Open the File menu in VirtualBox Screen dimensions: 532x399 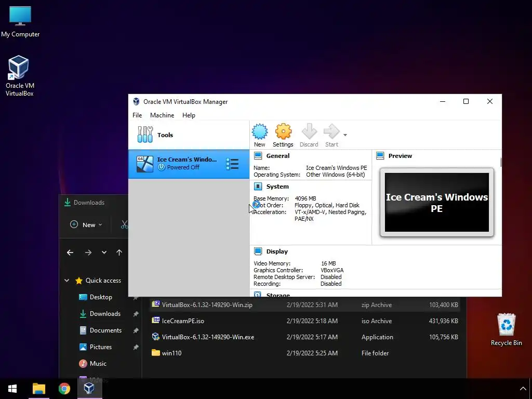pyautogui.click(x=137, y=115)
